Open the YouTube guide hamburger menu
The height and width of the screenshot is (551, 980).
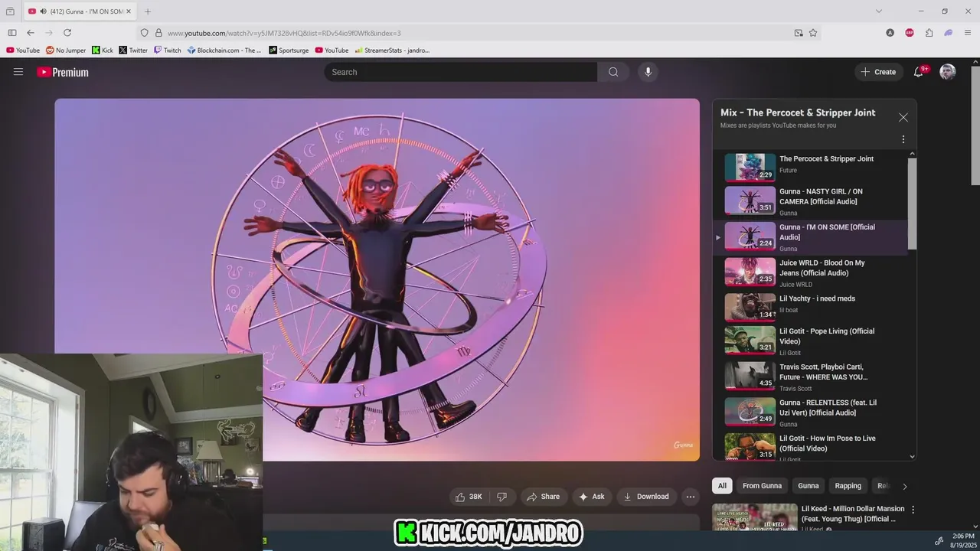coord(18,72)
